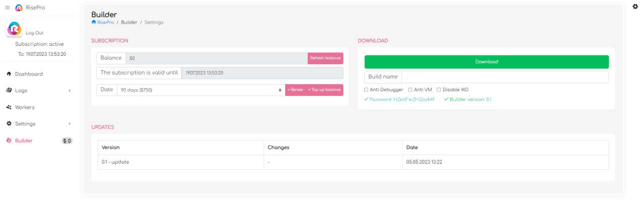
Task: Click the Dashboard home icon in sidebar
Action: pyautogui.click(x=9, y=74)
